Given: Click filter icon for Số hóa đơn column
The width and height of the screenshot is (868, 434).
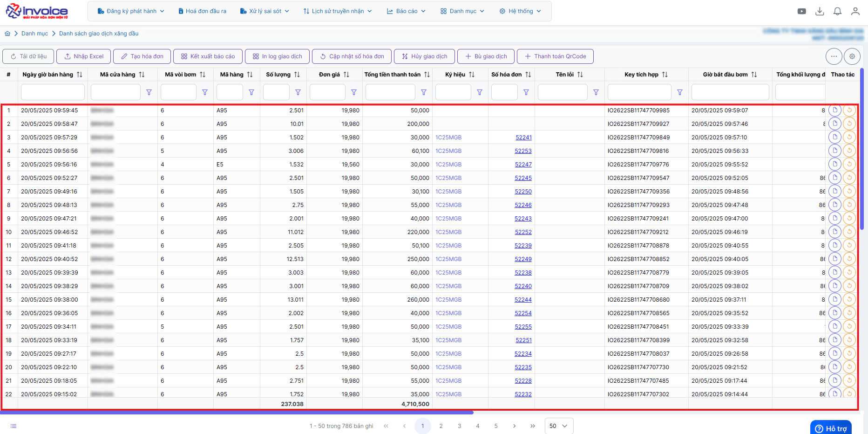Looking at the screenshot, I should (x=526, y=92).
